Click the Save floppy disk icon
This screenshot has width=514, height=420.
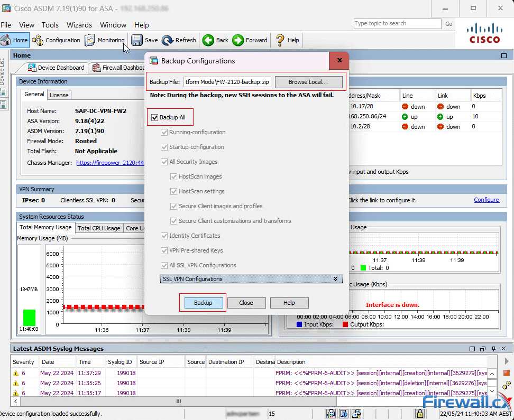pos(136,40)
